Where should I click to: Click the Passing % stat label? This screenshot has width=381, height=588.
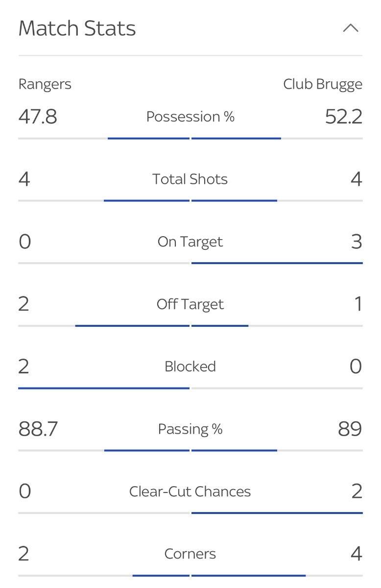(x=190, y=429)
